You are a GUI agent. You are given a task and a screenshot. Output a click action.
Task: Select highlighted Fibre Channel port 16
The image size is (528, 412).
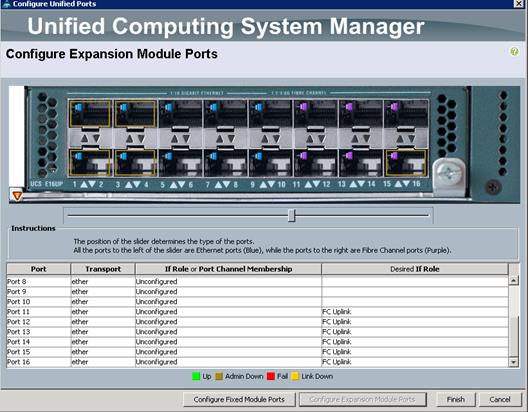(406, 163)
